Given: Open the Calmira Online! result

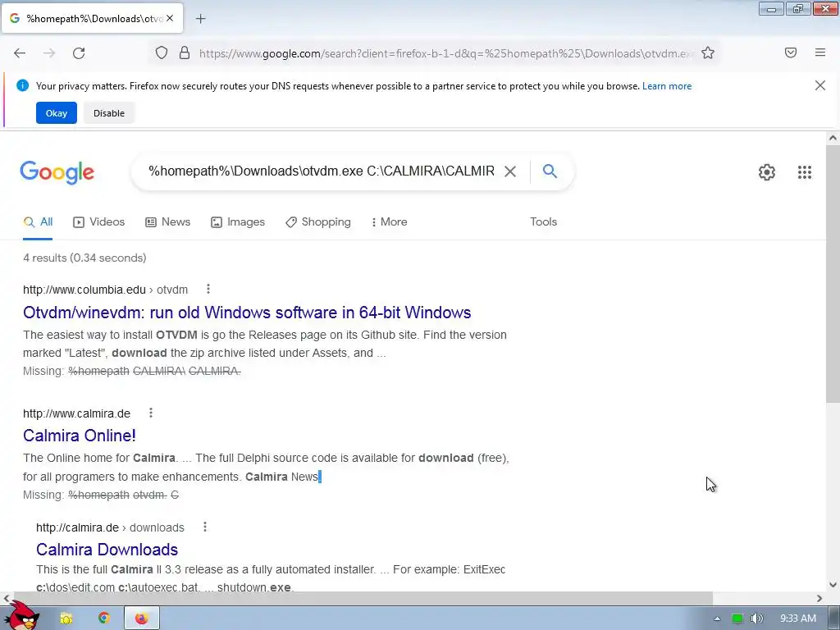Looking at the screenshot, I should click(x=80, y=436).
